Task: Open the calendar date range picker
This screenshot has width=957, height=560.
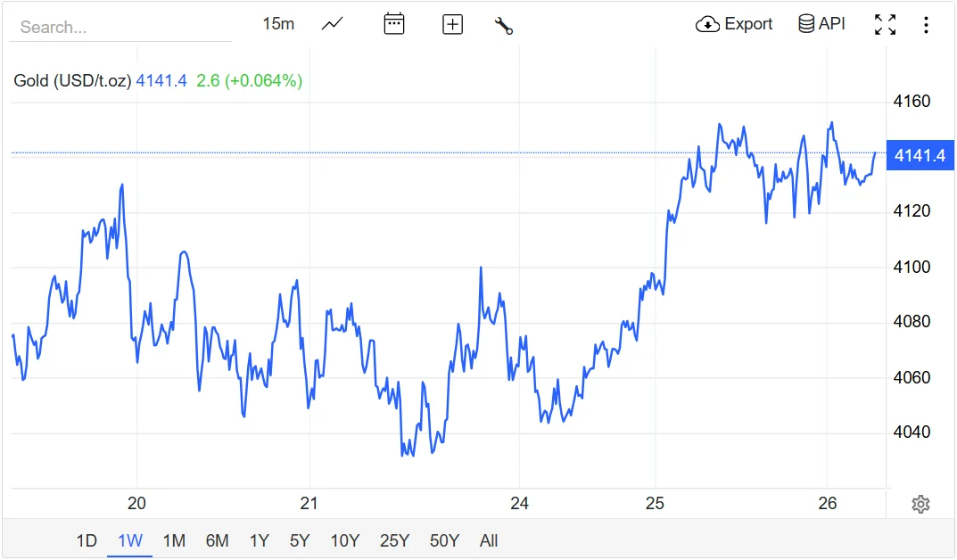Action: [x=394, y=24]
